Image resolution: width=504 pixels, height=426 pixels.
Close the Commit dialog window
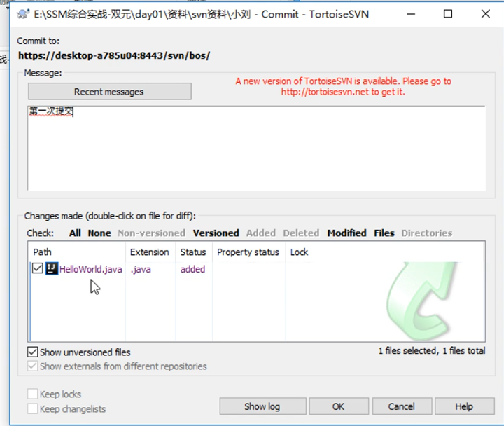tap(485, 14)
